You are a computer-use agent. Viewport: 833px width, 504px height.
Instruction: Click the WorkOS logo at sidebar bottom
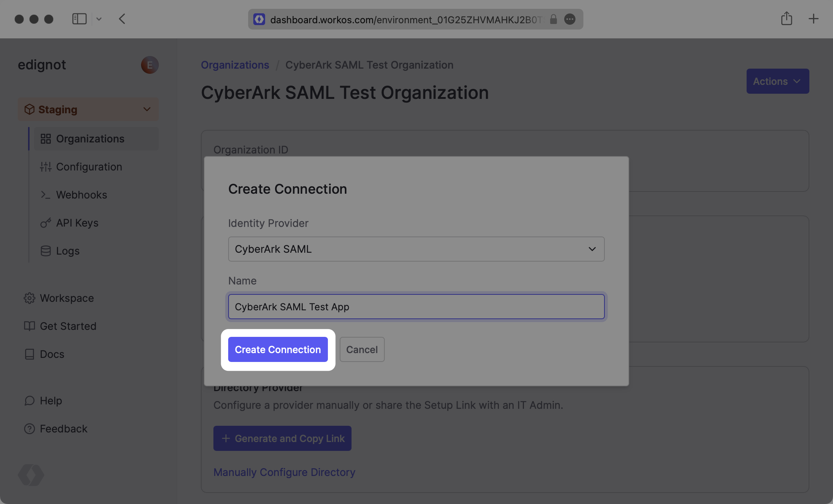tap(31, 475)
